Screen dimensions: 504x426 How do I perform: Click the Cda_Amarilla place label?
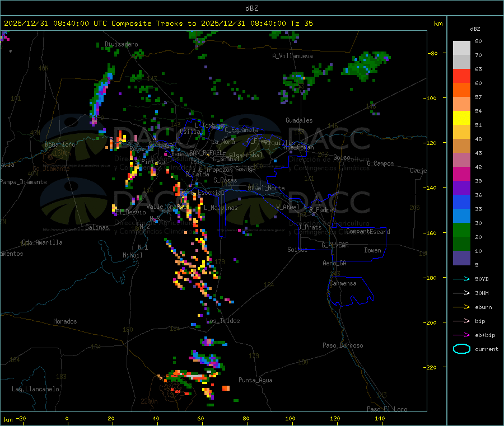pos(42,242)
